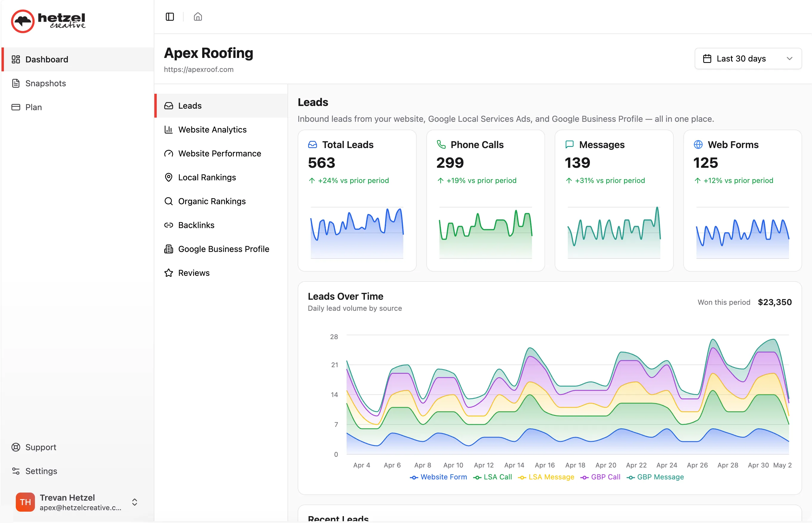Toggle the Website Form legend series

[438, 477]
